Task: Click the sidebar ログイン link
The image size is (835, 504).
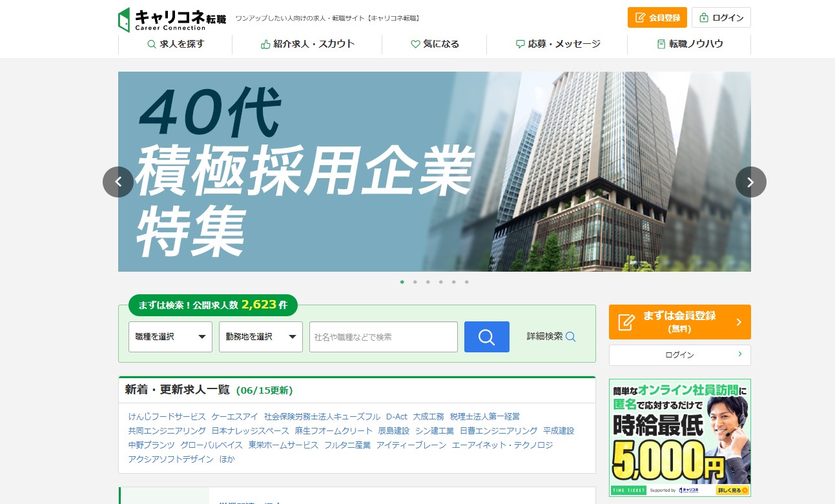Action: click(679, 355)
